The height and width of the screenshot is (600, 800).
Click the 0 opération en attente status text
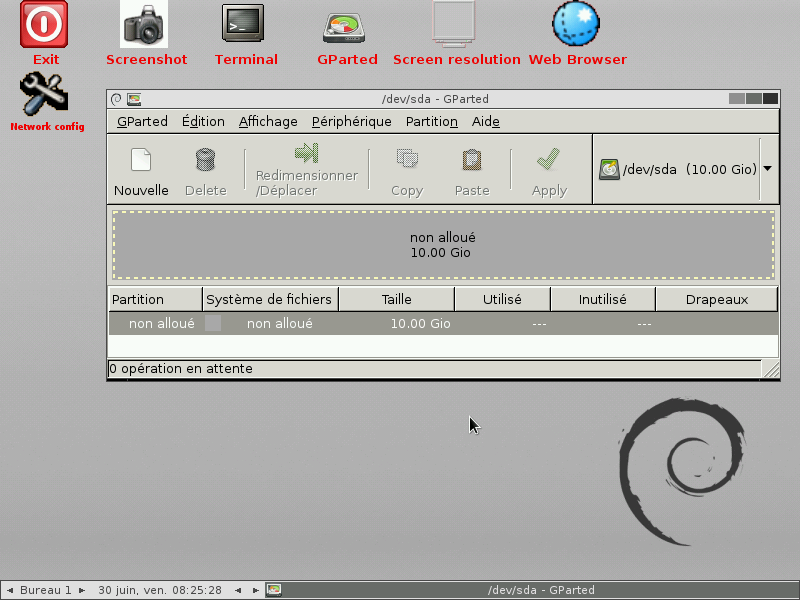181,369
